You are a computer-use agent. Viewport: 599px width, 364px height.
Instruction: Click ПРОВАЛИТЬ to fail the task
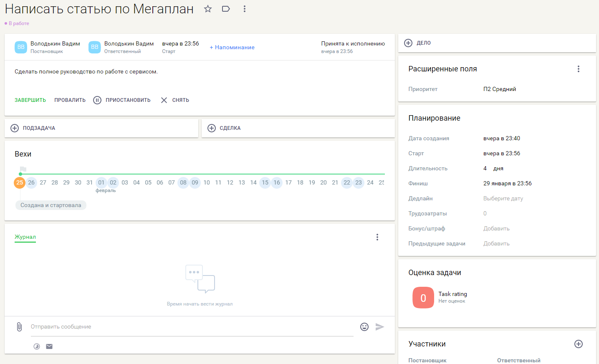[x=70, y=100]
